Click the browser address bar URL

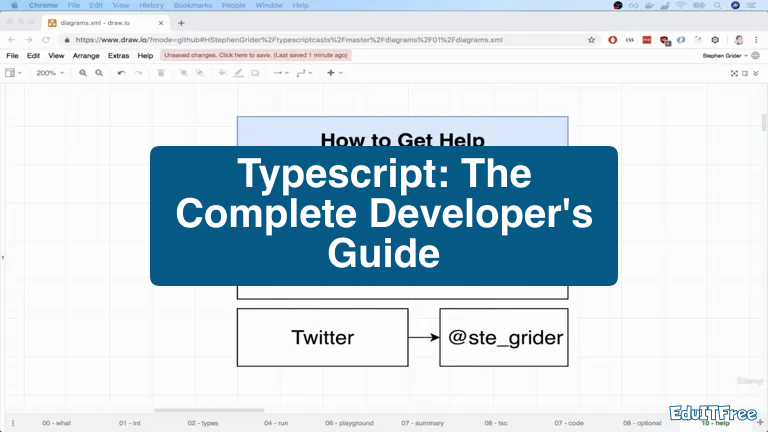pyautogui.click(x=289, y=40)
